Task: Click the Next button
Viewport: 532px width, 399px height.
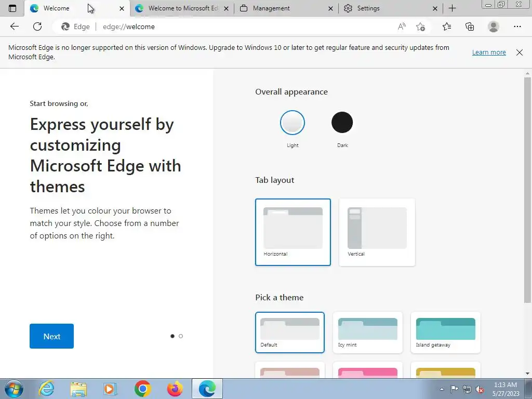Action: [51, 336]
